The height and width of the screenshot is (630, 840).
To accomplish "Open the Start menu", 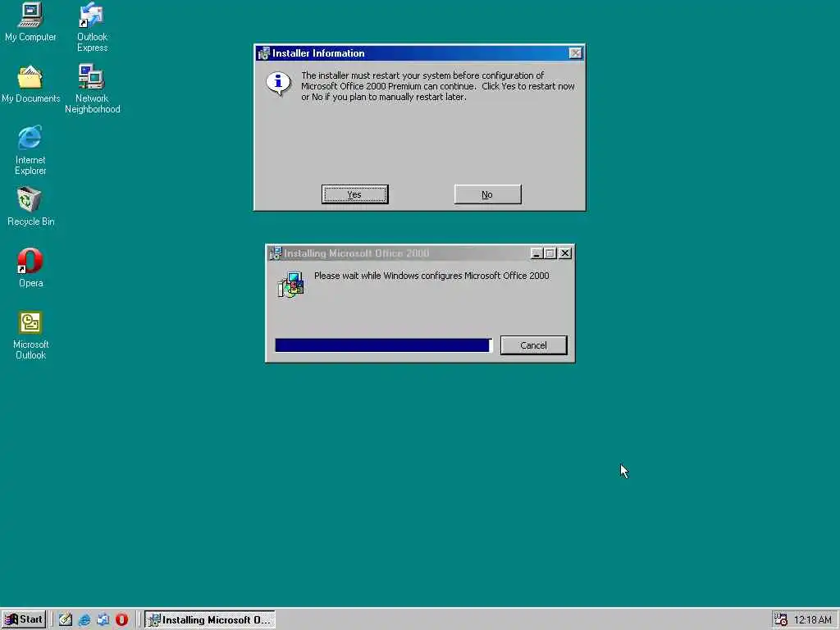I will click(x=24, y=620).
